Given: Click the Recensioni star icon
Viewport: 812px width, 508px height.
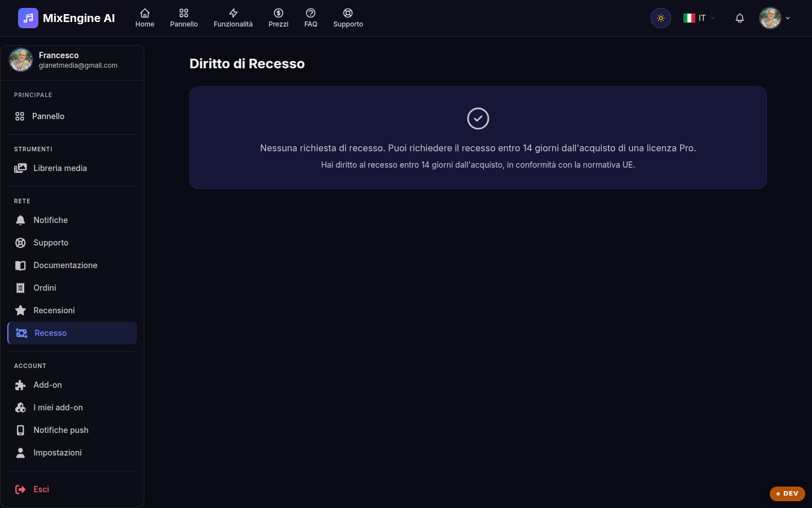Looking at the screenshot, I should 20,310.
